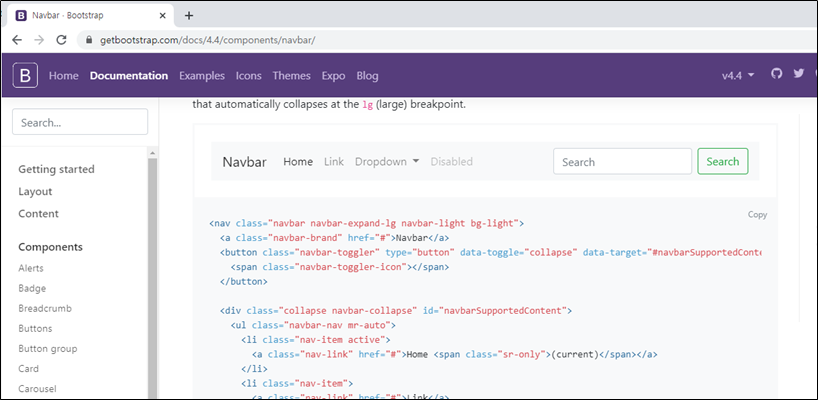This screenshot has width=818, height=400.
Task: Click the green Search button
Action: coord(723,161)
